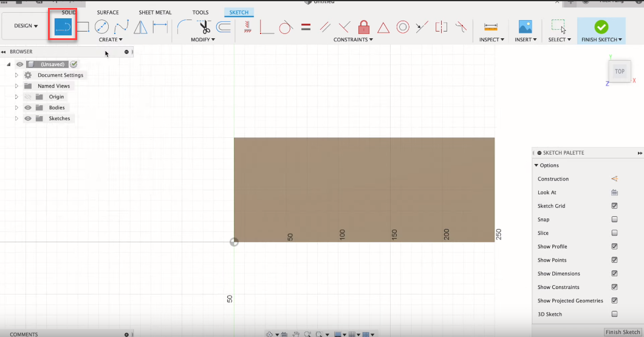Toggle the Show Profile checkbox
The height and width of the screenshot is (337, 644).
[614, 247]
